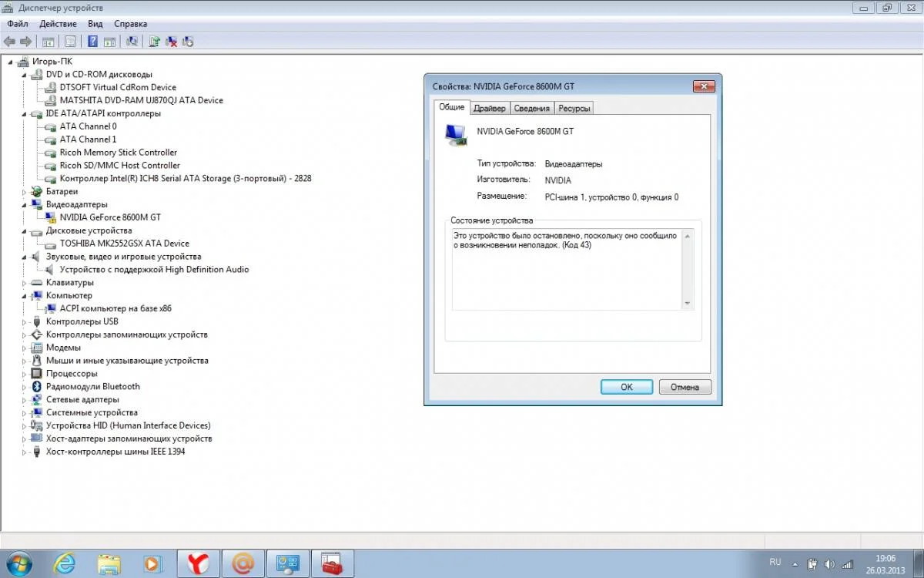Viewport: 924px width, 578px height.
Task: Click the scan for hardware changes icon
Action: [132, 42]
